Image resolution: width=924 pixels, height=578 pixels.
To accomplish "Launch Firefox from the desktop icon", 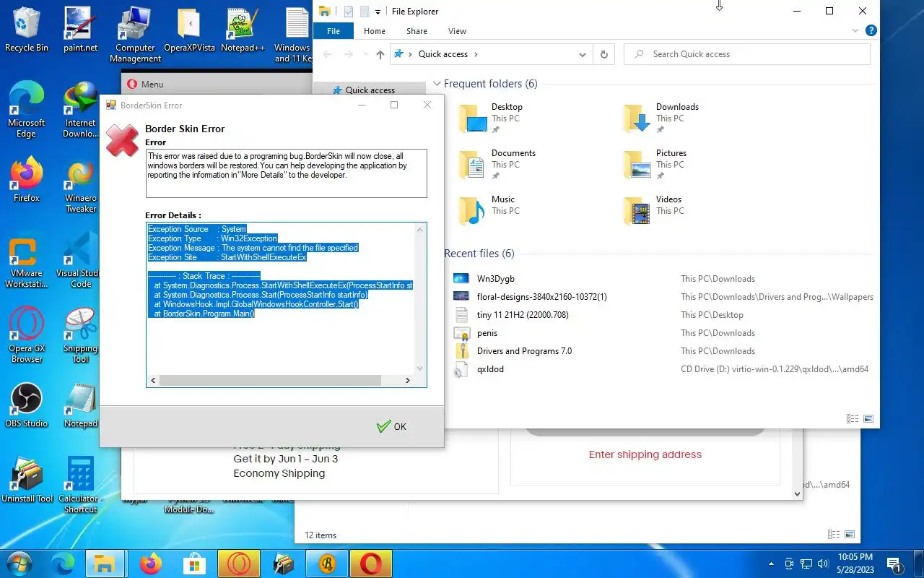I will tap(27, 181).
